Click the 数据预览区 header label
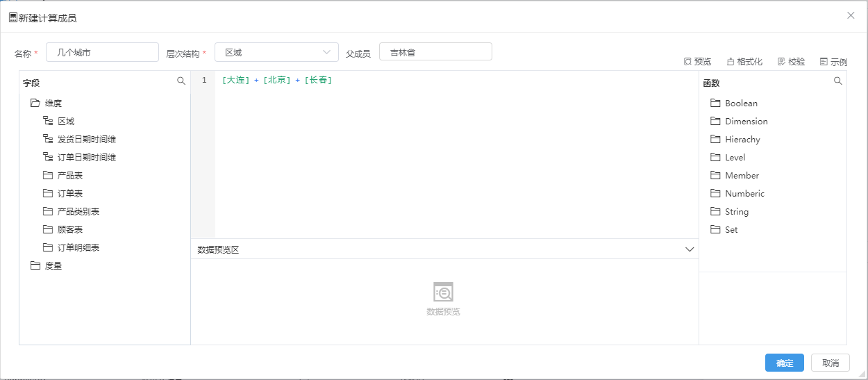This screenshot has width=868, height=380. pyautogui.click(x=218, y=249)
